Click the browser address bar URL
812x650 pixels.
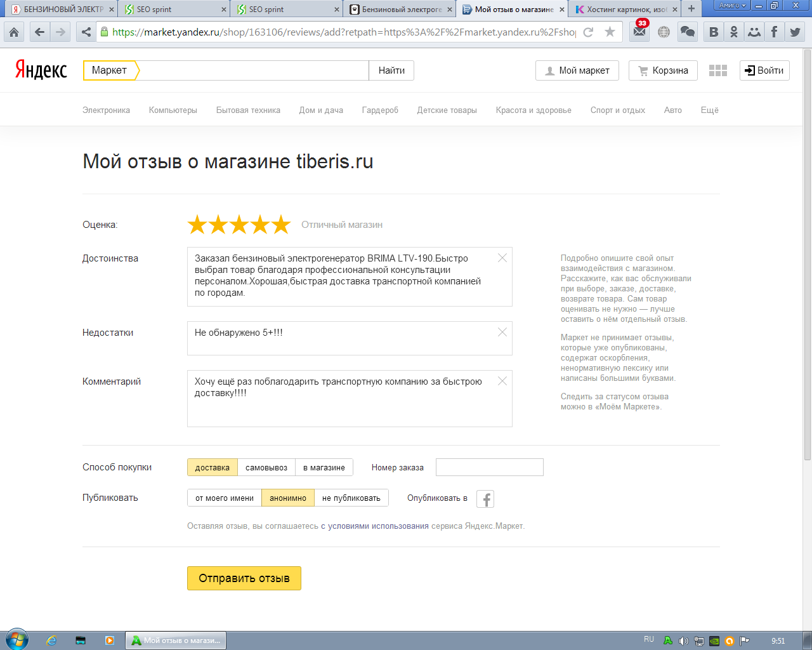tap(344, 32)
